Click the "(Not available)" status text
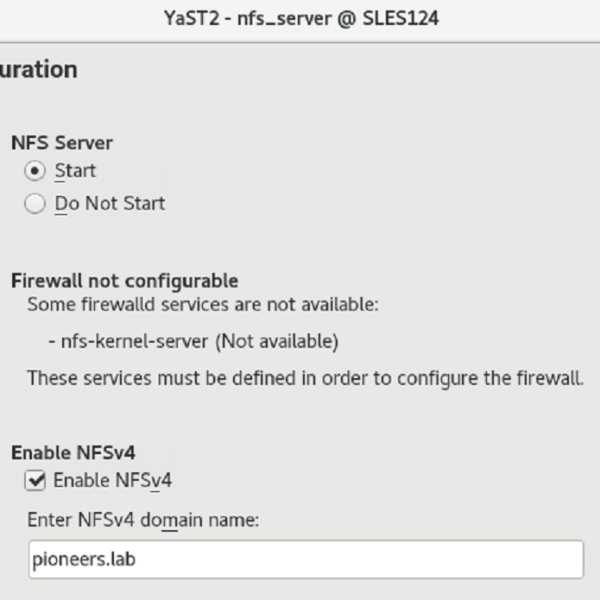 (x=275, y=342)
